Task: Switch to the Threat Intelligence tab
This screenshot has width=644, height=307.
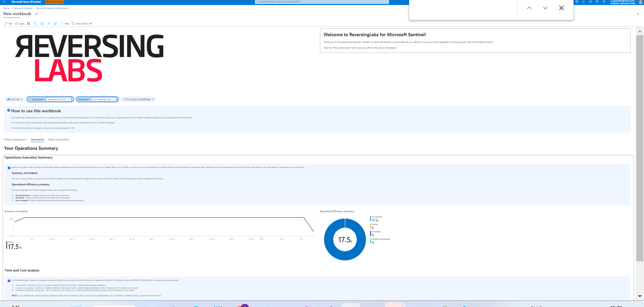Action: click(15, 139)
